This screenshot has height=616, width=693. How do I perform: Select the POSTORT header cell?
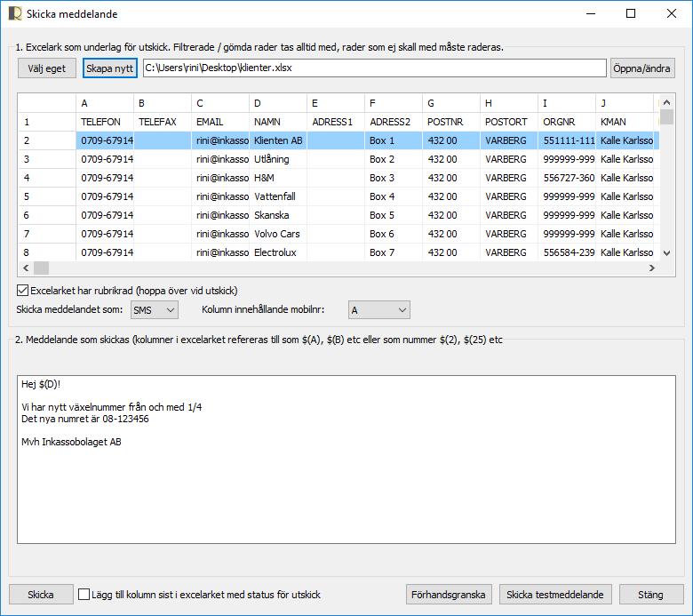point(509,122)
